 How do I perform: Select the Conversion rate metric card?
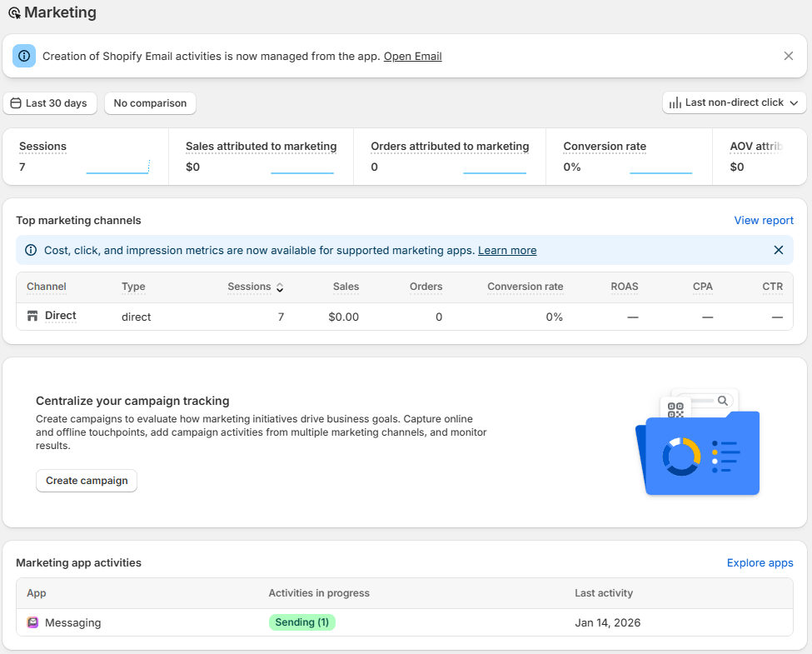629,156
